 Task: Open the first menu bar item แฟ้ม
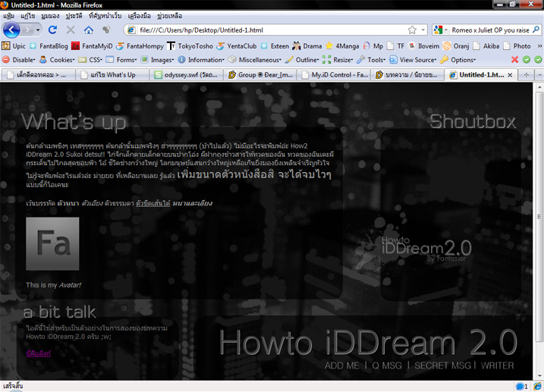click(x=8, y=16)
